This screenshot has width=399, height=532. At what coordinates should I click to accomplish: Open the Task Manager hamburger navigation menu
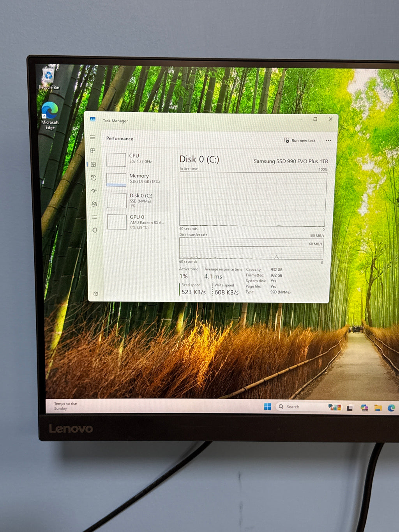coord(93,137)
